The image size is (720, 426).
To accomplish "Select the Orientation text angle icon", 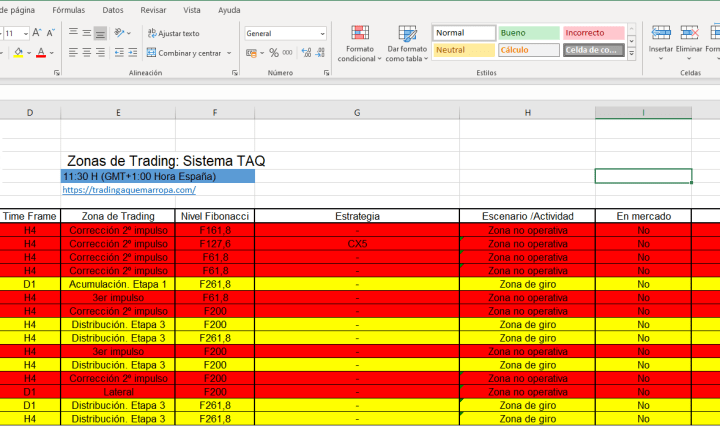I will coord(118,33).
